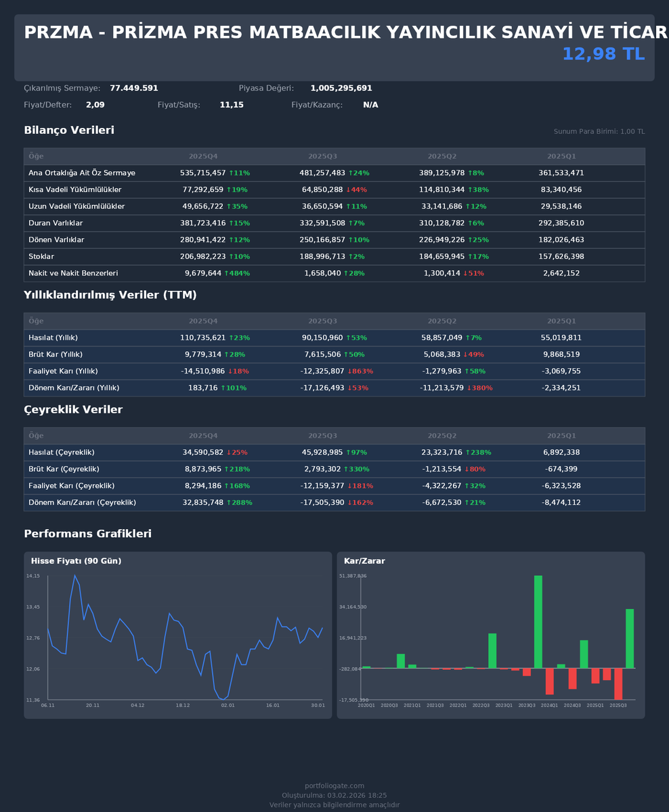Viewport: 669px width, 812px height.
Task: Select the Hasılat (Yıllık) row label
Action: [x=53, y=338]
